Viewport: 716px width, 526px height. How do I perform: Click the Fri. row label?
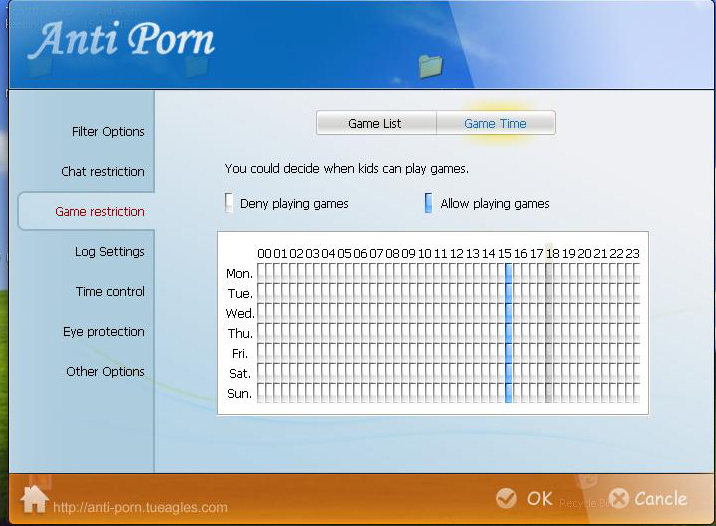(x=240, y=354)
